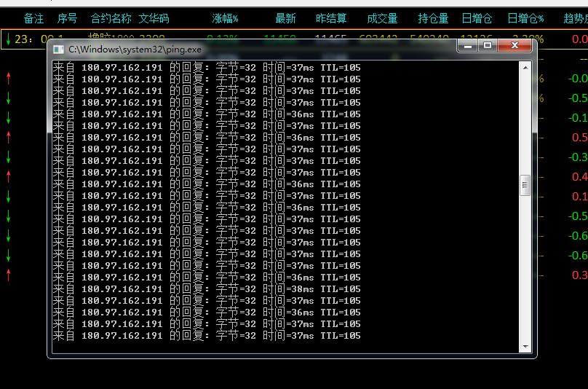Click the 日增仓% column header

coord(525,18)
